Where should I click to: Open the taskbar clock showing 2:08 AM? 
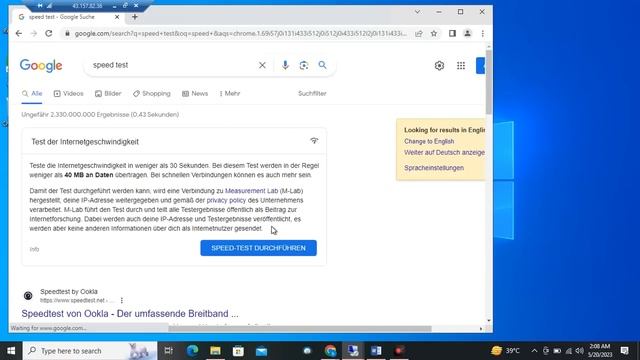pos(600,351)
